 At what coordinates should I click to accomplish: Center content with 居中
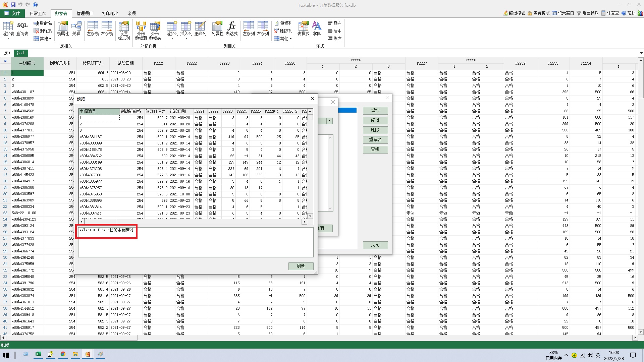point(334,31)
